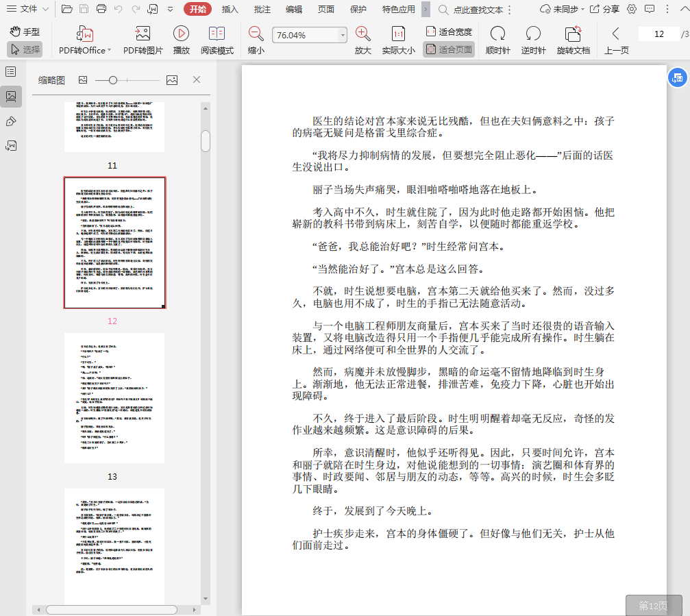Click the undo arrow icon

pos(118,9)
